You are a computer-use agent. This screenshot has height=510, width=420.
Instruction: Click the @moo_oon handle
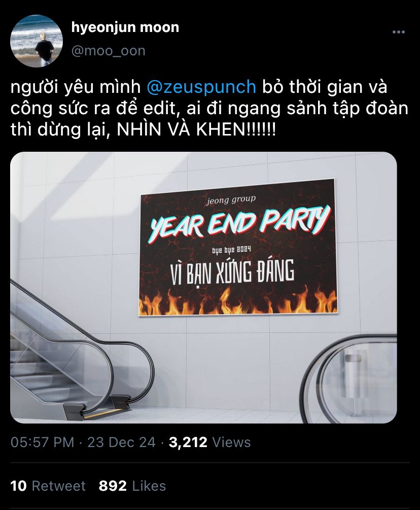point(108,51)
